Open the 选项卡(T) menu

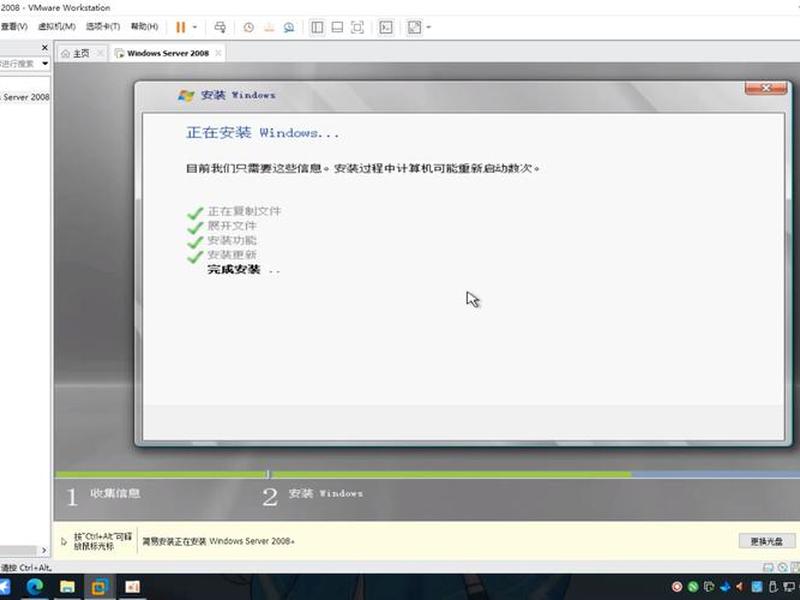(x=103, y=27)
